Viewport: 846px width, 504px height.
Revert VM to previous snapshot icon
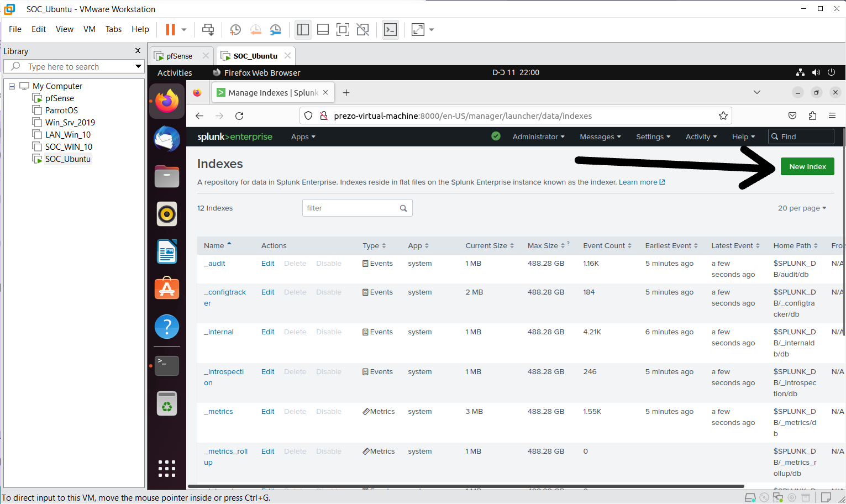(x=255, y=29)
